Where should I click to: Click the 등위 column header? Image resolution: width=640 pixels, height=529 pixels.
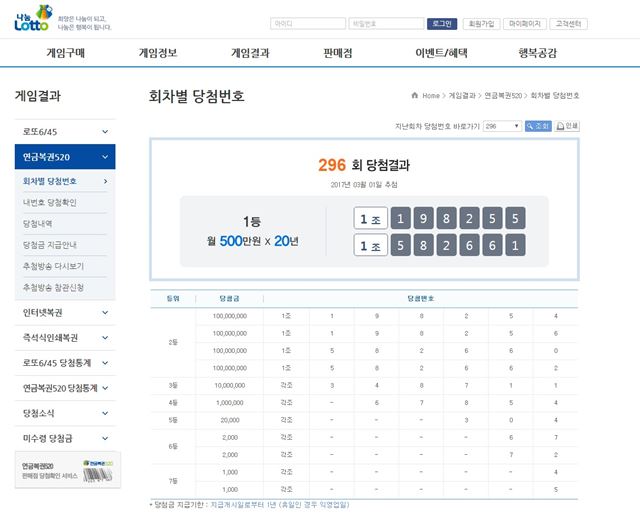(173, 298)
